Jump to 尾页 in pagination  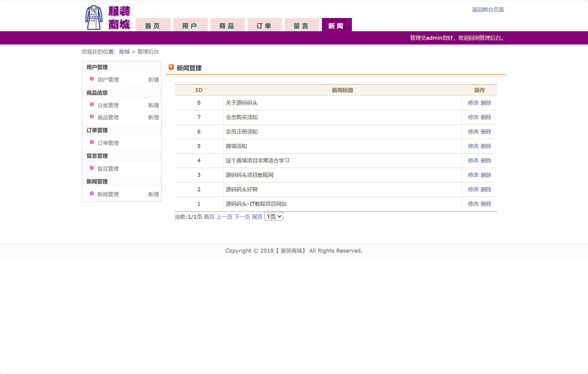coord(257,217)
